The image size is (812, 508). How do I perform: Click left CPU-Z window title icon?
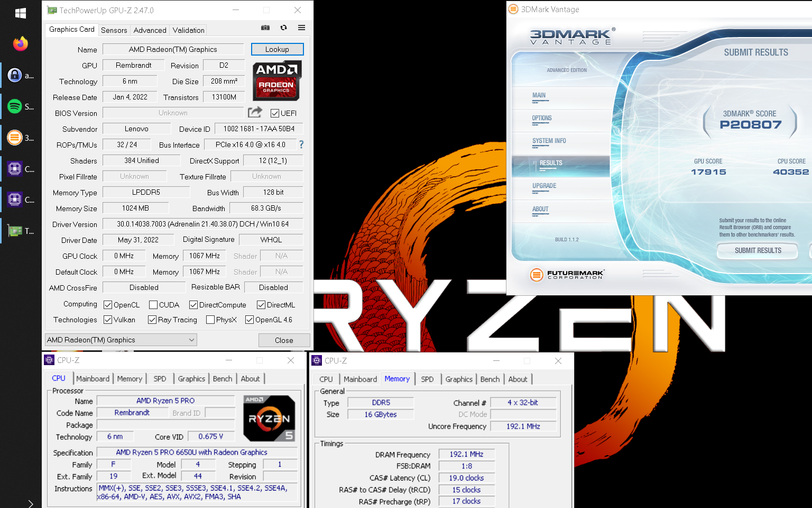(49, 360)
